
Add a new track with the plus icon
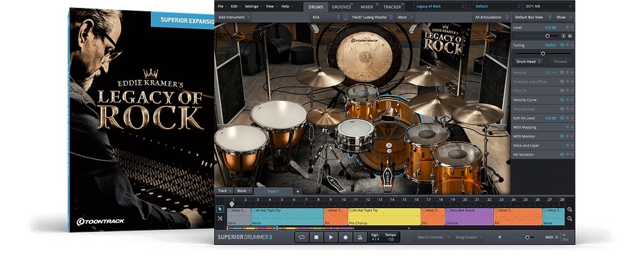[x=298, y=191]
